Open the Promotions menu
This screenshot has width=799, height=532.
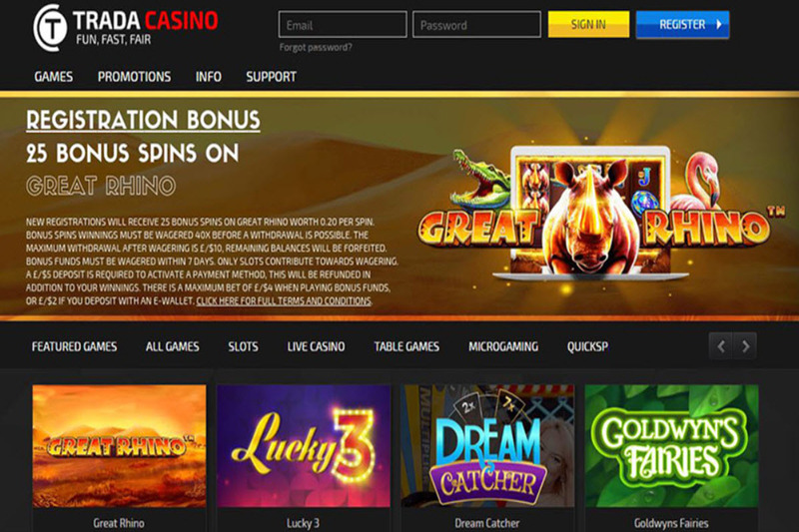(x=134, y=77)
